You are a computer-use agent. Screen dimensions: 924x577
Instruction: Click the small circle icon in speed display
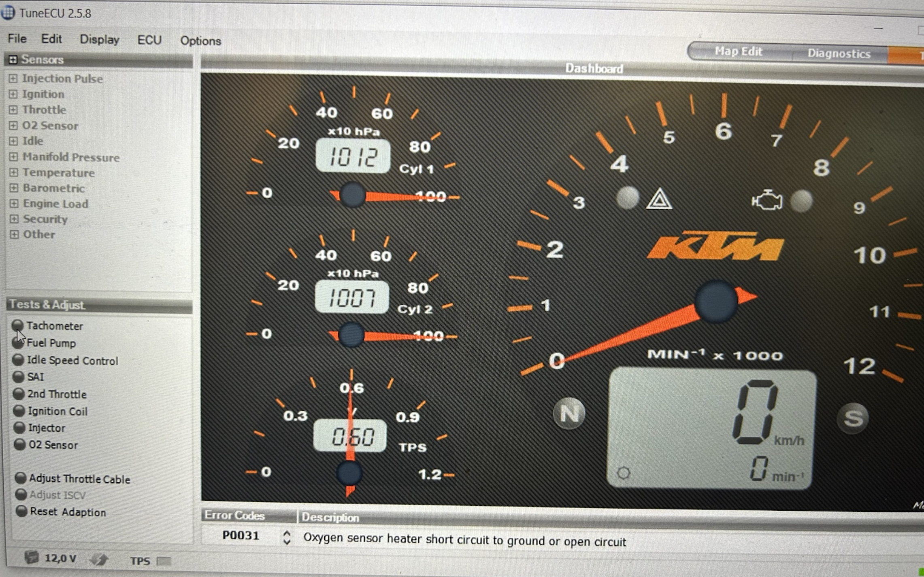point(624,473)
